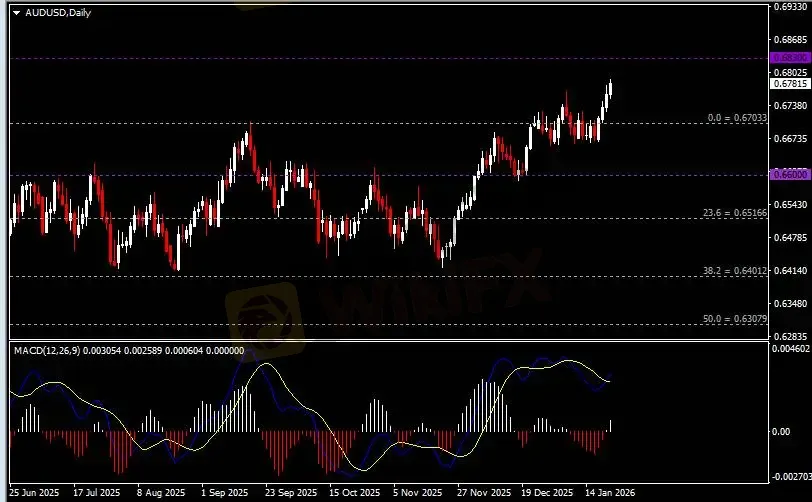Select the Fibonacci 0.0 = 0.67033 label

click(737, 118)
